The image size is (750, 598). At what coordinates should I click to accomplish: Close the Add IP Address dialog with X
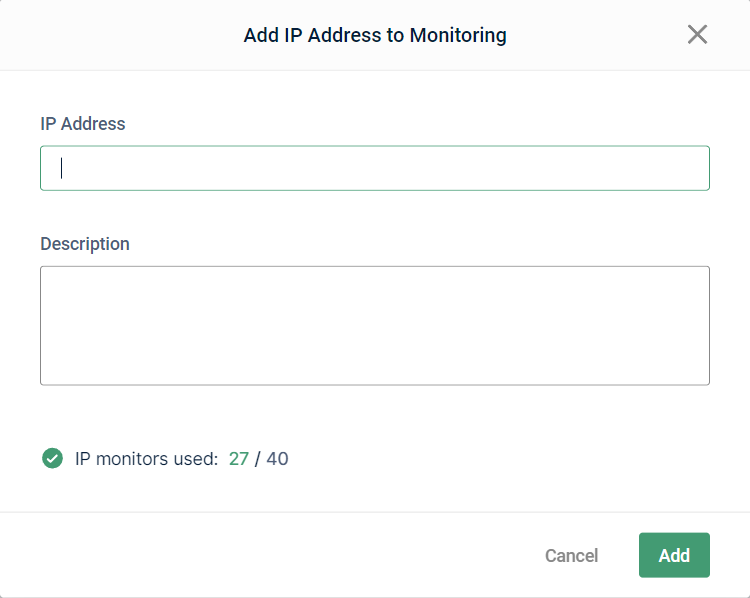coord(697,34)
